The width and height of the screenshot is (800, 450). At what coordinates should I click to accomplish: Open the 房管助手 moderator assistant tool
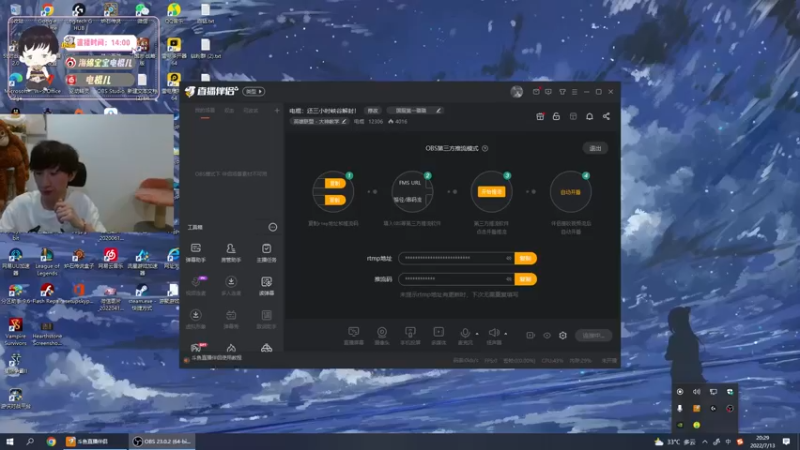pyautogui.click(x=231, y=252)
